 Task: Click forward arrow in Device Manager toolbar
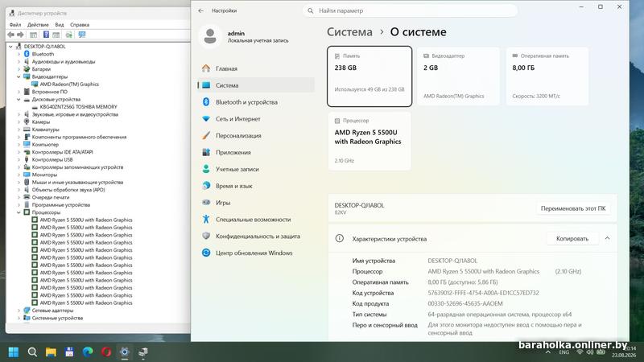pyautogui.click(x=20, y=35)
